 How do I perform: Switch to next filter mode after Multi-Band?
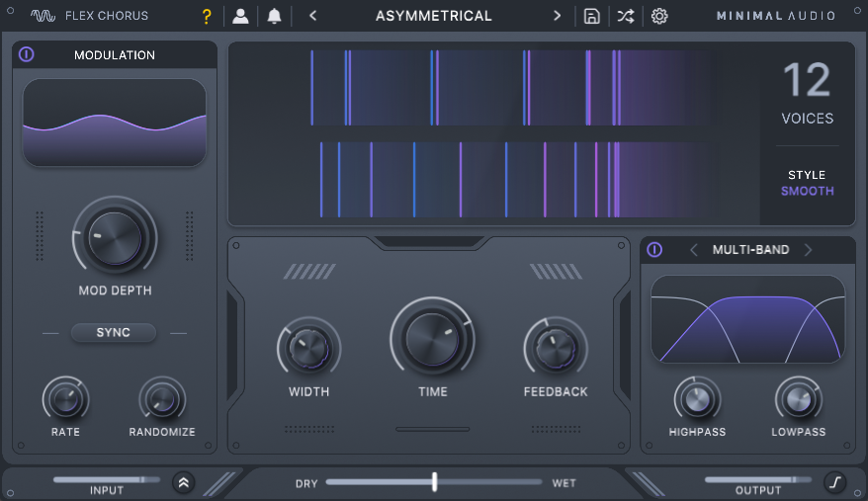coord(808,250)
